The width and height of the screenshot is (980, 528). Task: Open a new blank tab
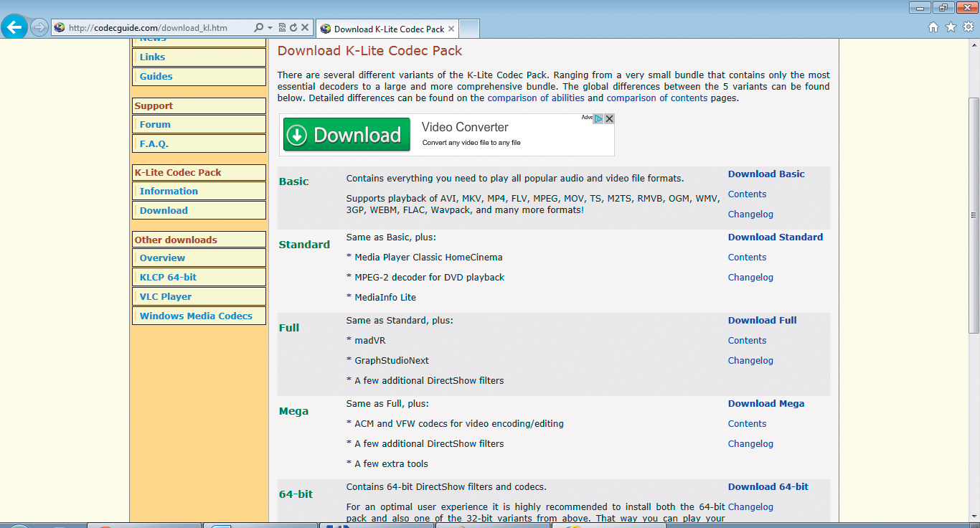click(x=468, y=29)
